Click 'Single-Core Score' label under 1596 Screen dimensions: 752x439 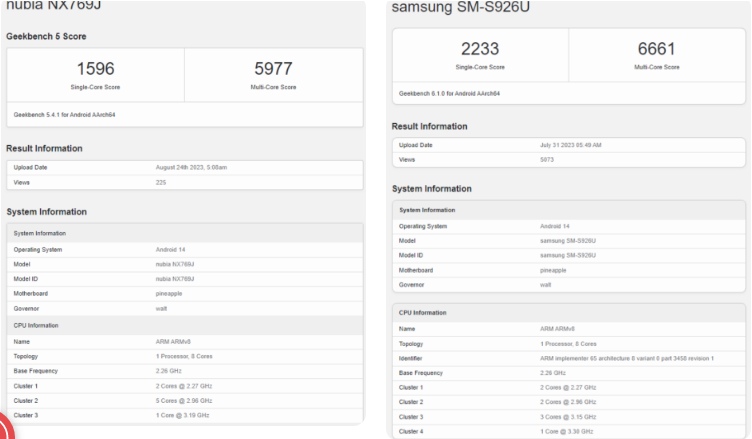tap(95, 87)
